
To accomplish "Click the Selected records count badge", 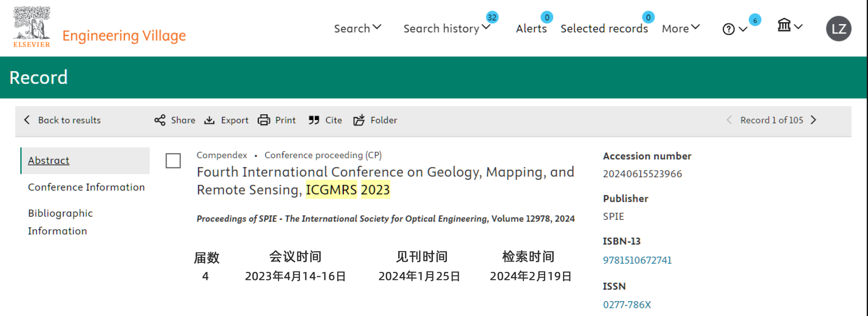I will click(x=648, y=17).
